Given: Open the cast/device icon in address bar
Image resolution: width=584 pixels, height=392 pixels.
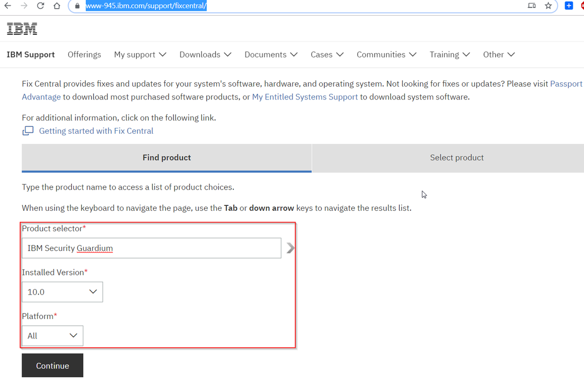Looking at the screenshot, I should click(x=532, y=5).
